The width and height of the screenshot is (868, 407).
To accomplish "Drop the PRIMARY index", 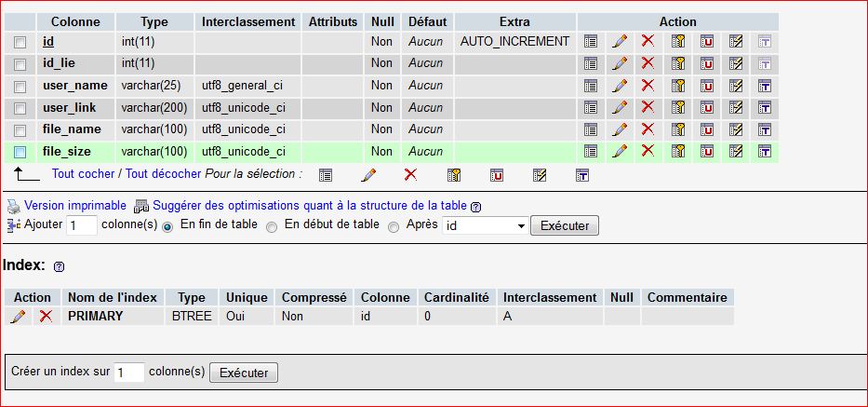I will click(x=46, y=316).
